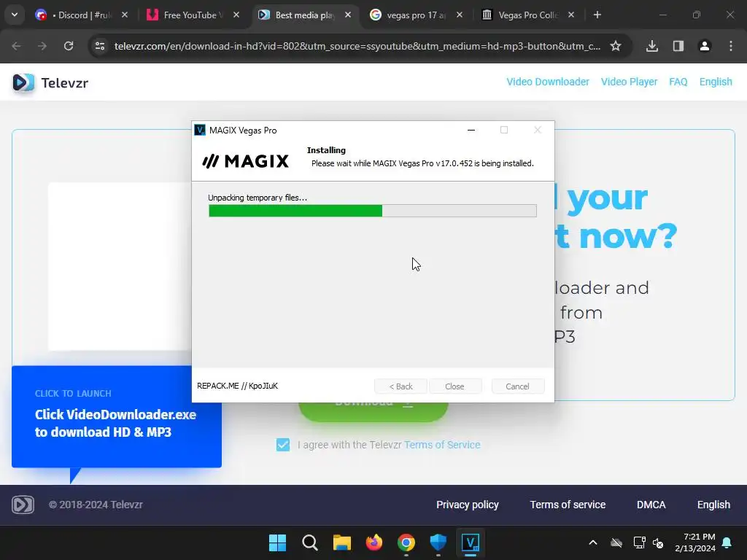Open a new browser tab
This screenshot has width=747, height=560.
597,15
